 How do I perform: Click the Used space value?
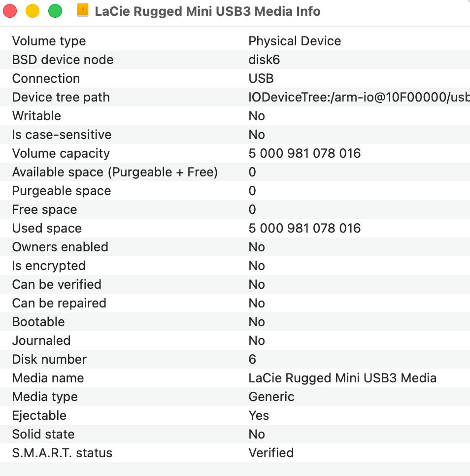click(x=304, y=228)
